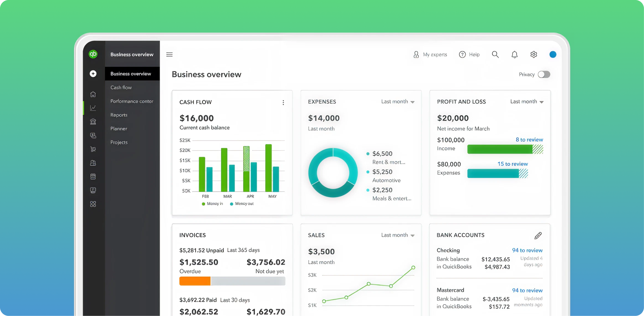
Task: Expand Expenses Last month dropdown
Action: [x=398, y=102]
